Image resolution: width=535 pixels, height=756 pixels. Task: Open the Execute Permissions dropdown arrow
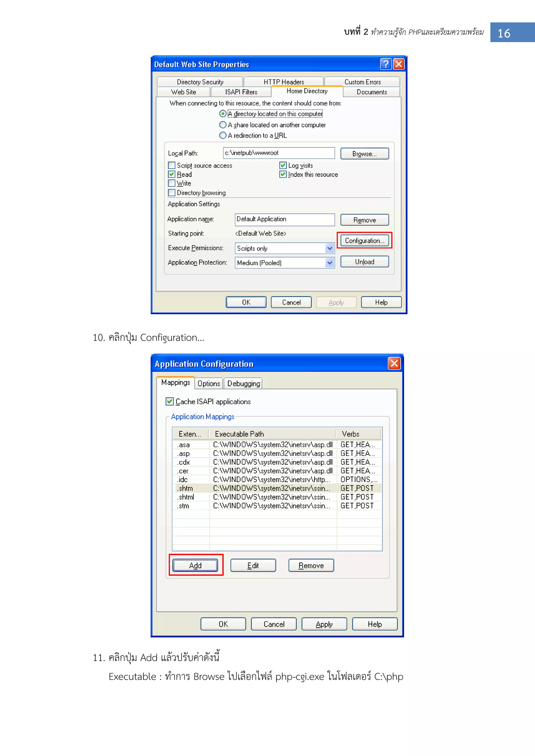pos(329,248)
